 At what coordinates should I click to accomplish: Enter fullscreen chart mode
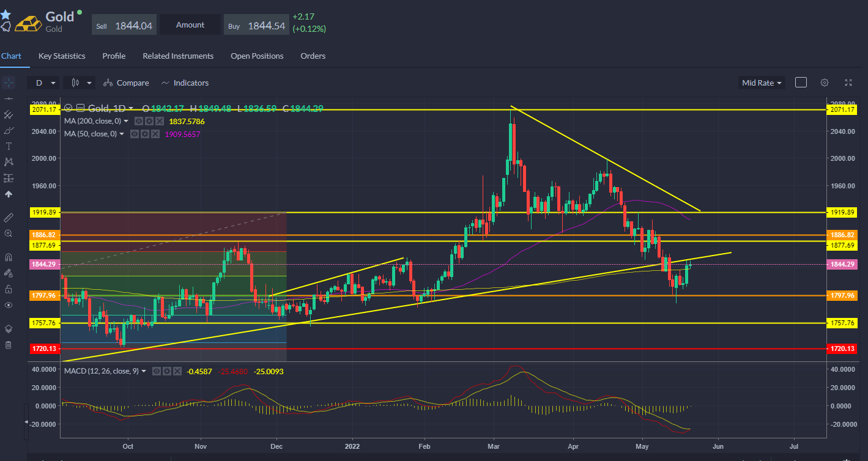point(848,83)
